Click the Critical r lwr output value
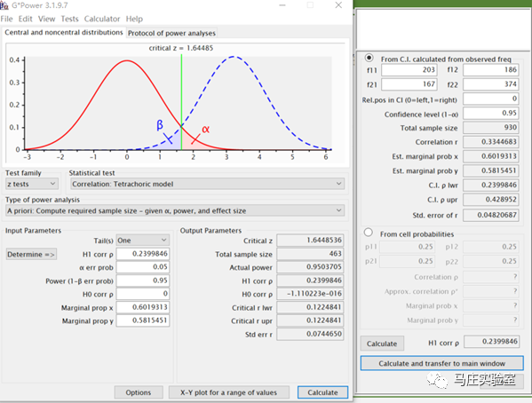This screenshot has width=532, height=403. click(x=310, y=307)
